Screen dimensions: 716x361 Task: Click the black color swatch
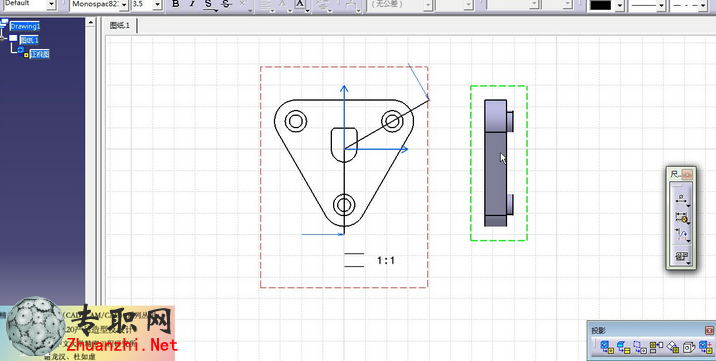(600, 5)
